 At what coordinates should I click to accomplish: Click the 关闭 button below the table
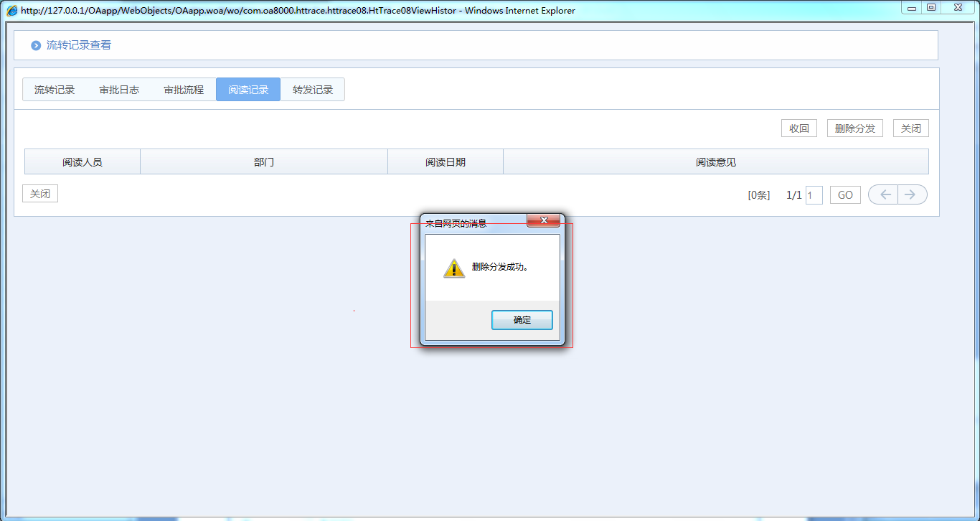click(40, 194)
